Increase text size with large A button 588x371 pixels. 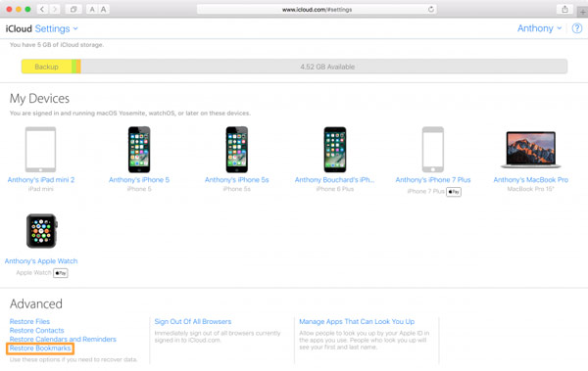click(x=104, y=9)
